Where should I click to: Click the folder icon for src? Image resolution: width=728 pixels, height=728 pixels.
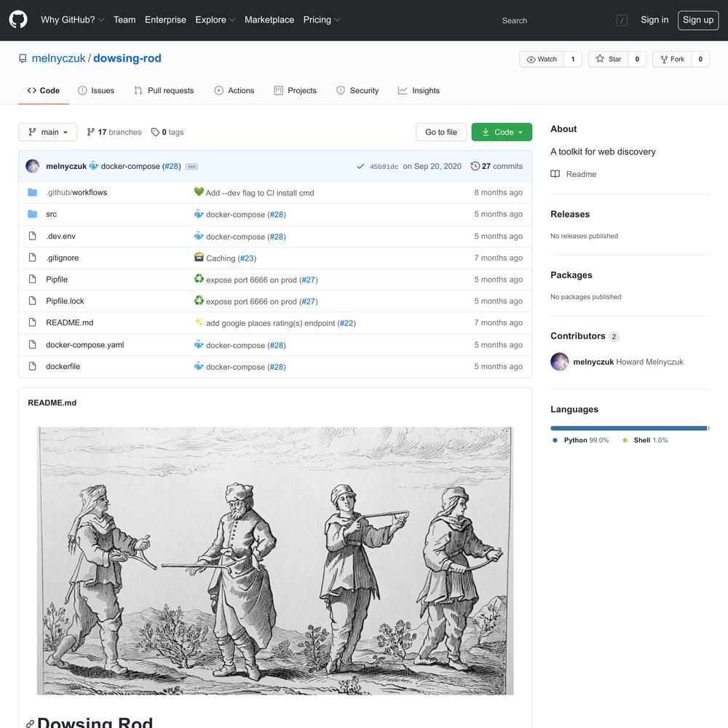tap(32, 214)
